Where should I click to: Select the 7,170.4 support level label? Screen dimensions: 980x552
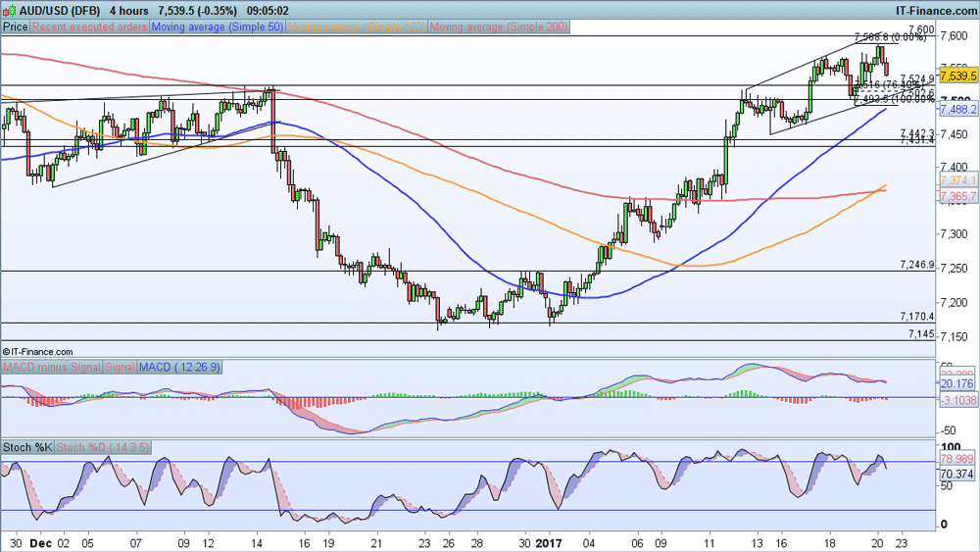[x=917, y=317]
